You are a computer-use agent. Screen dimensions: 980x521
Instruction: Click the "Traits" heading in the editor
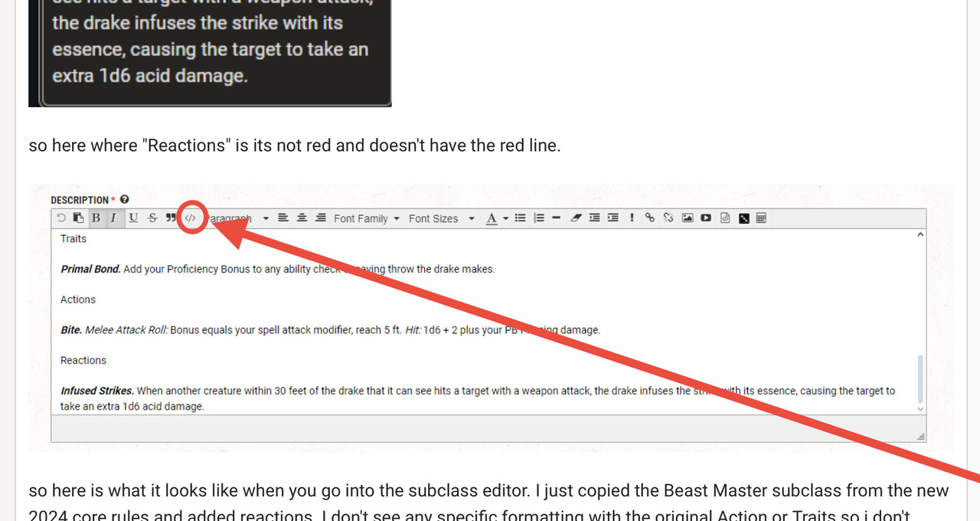click(73, 238)
